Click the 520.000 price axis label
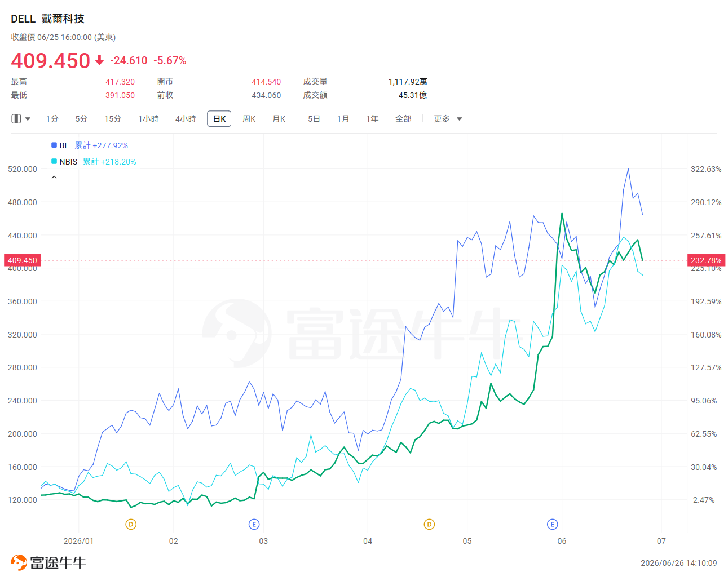The height and width of the screenshot is (581, 728). pyautogui.click(x=23, y=169)
